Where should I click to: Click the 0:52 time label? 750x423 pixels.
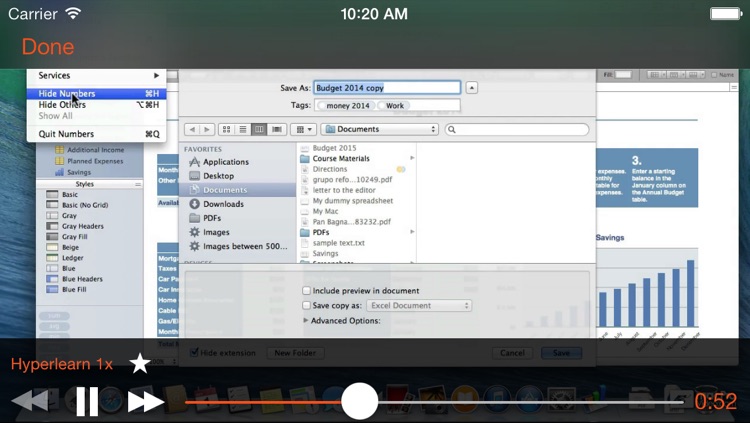[715, 401]
